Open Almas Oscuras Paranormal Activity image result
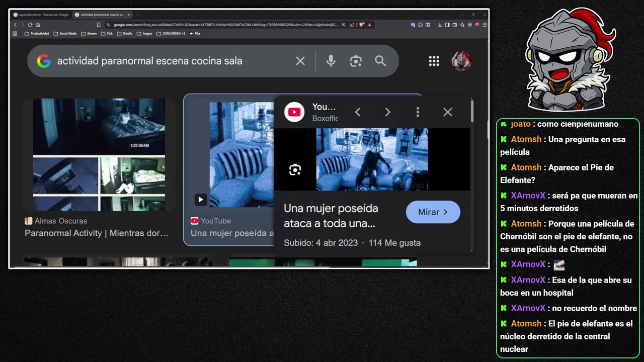This screenshot has width=644, height=362. coord(99,155)
